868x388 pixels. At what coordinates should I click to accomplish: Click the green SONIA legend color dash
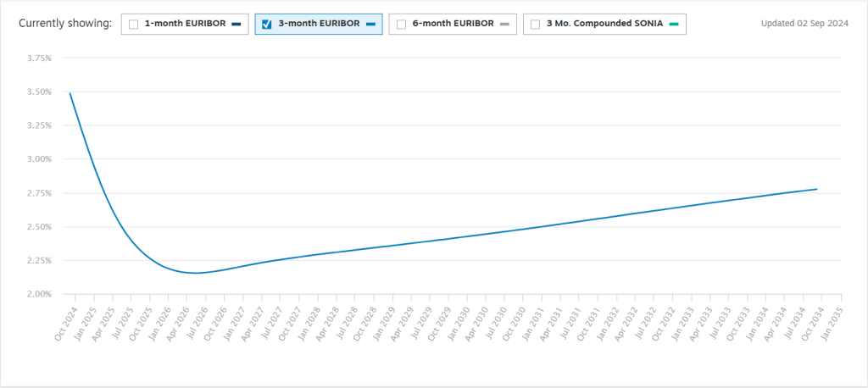tap(674, 25)
